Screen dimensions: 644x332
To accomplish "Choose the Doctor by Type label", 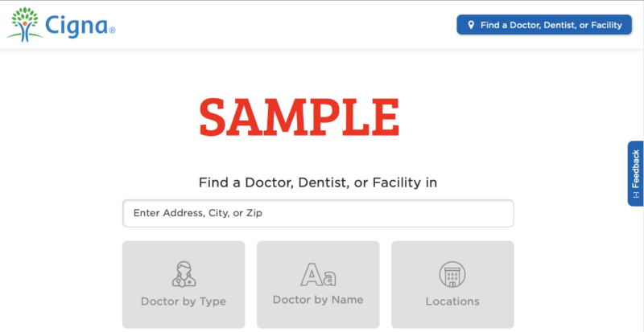I will click(184, 301).
